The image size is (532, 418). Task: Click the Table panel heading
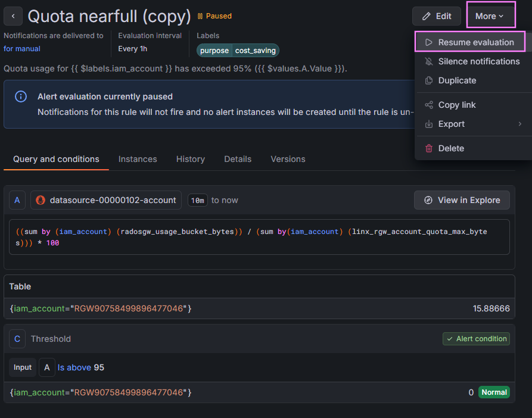pyautogui.click(x=20, y=286)
